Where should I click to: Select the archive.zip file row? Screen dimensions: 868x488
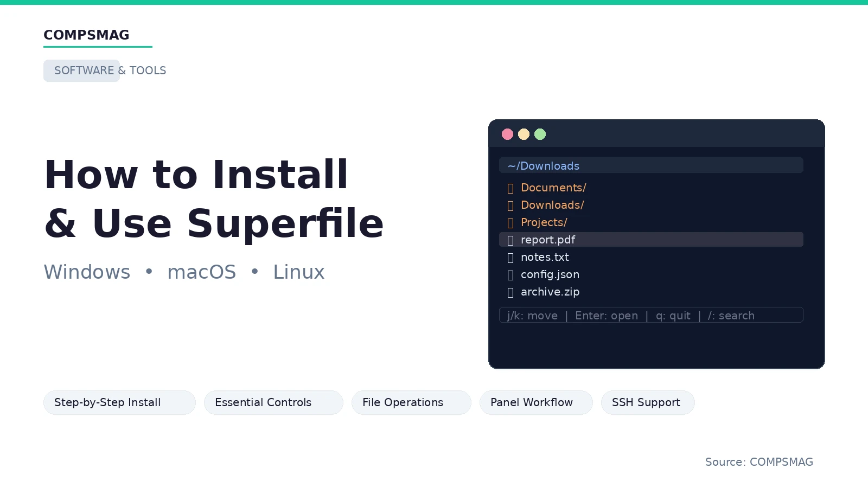coord(651,292)
